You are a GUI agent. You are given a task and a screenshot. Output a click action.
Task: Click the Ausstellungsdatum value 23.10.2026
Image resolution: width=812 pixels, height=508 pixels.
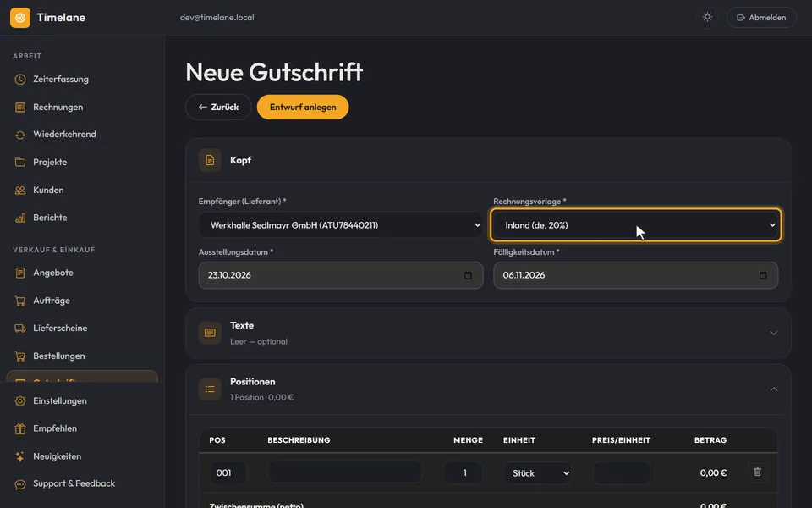(229, 275)
